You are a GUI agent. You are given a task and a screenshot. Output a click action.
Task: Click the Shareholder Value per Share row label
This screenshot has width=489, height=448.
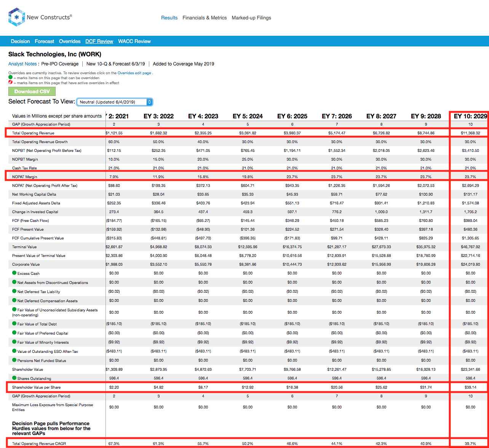(36, 387)
